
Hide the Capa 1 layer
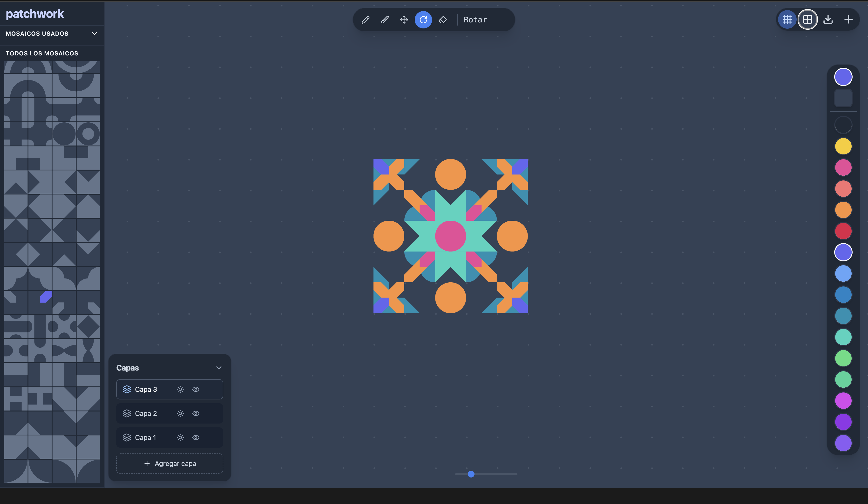(x=196, y=438)
